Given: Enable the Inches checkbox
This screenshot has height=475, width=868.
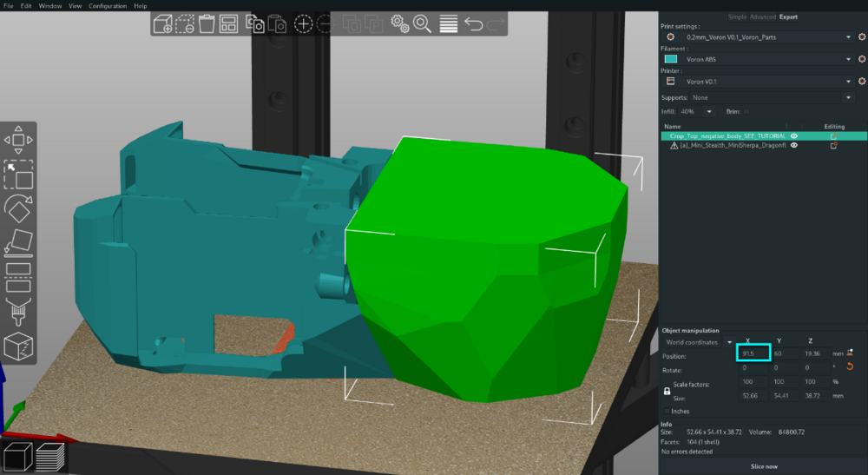Looking at the screenshot, I should coord(667,412).
